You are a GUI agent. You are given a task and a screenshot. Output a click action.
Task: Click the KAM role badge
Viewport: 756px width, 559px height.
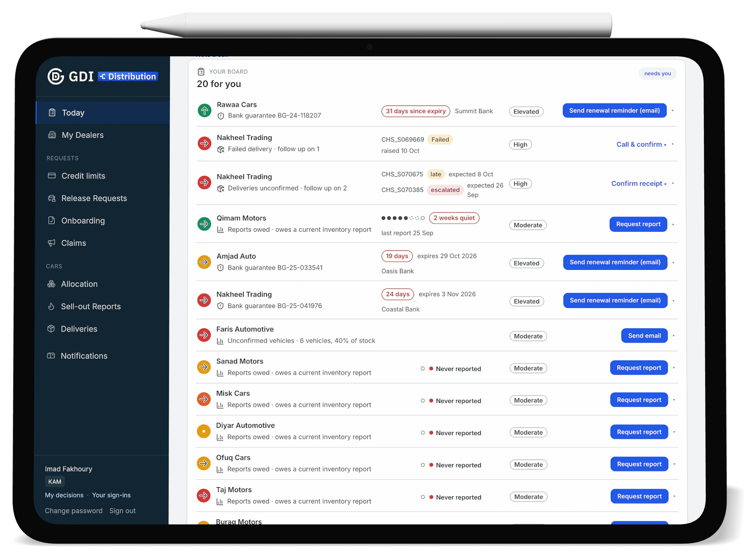pos(55,481)
